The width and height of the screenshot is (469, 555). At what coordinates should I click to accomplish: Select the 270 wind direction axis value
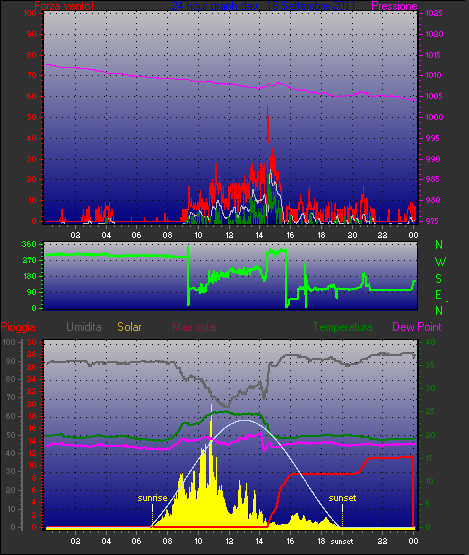pyautogui.click(x=29, y=261)
